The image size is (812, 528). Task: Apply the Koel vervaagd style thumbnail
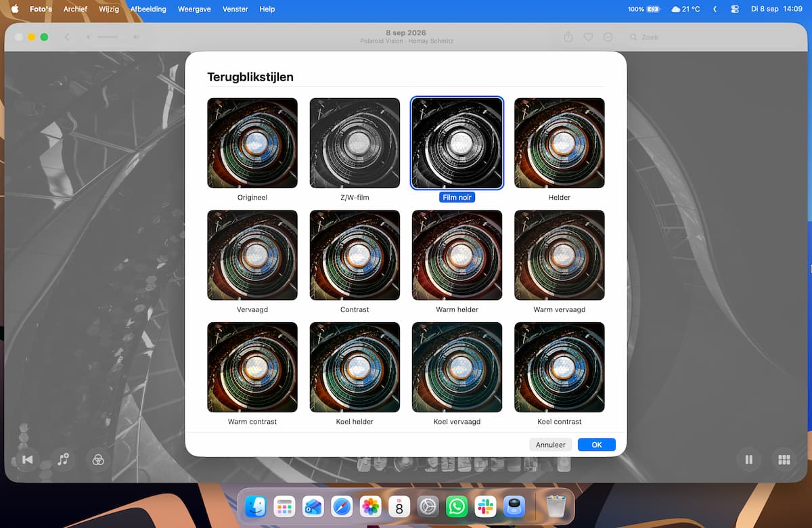click(457, 368)
